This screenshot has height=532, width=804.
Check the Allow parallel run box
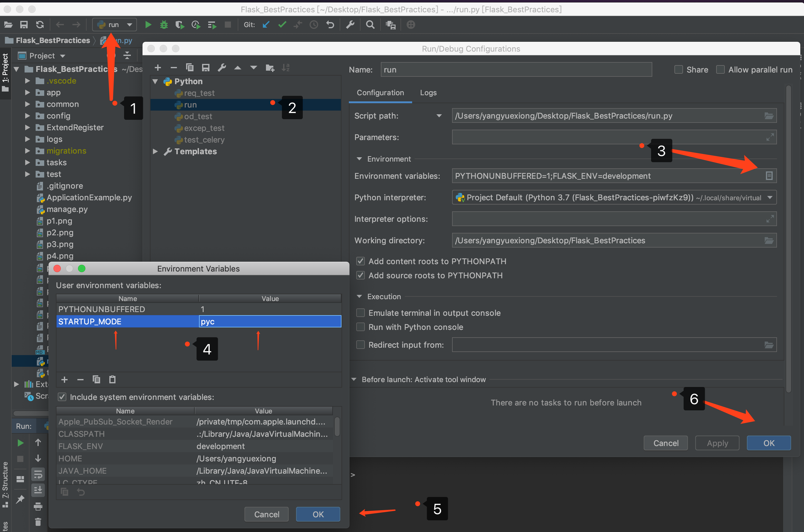click(x=720, y=69)
